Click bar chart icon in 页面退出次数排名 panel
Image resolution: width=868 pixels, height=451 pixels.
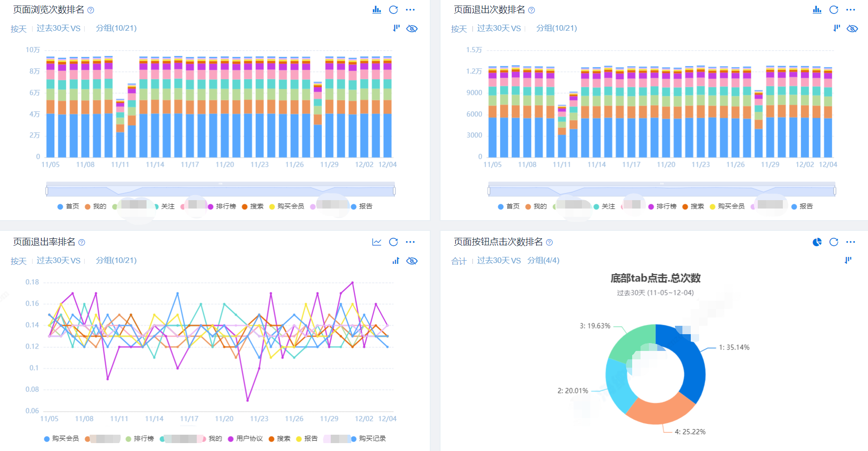817,10
